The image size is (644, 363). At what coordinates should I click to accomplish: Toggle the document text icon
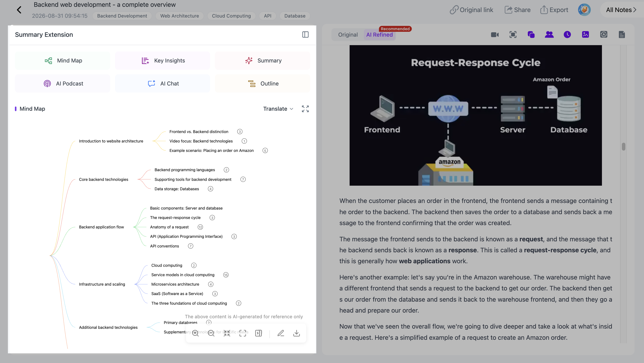622,34
